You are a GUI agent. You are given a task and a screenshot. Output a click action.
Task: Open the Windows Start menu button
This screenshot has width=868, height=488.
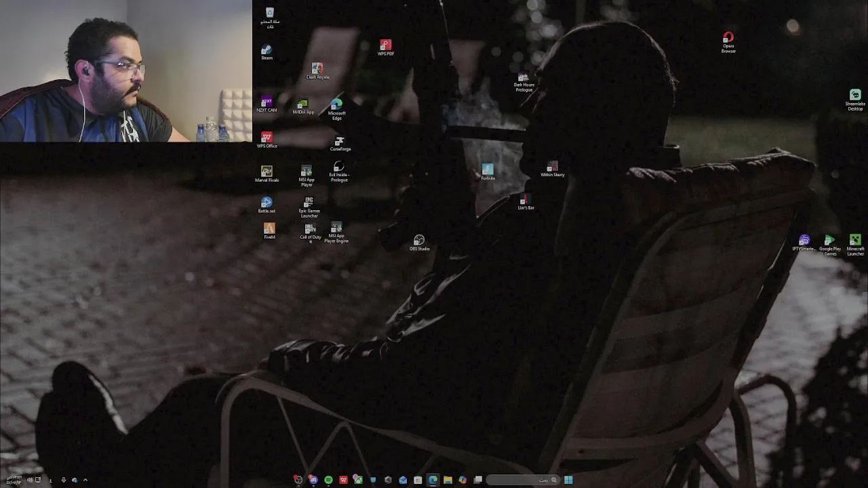click(x=568, y=480)
